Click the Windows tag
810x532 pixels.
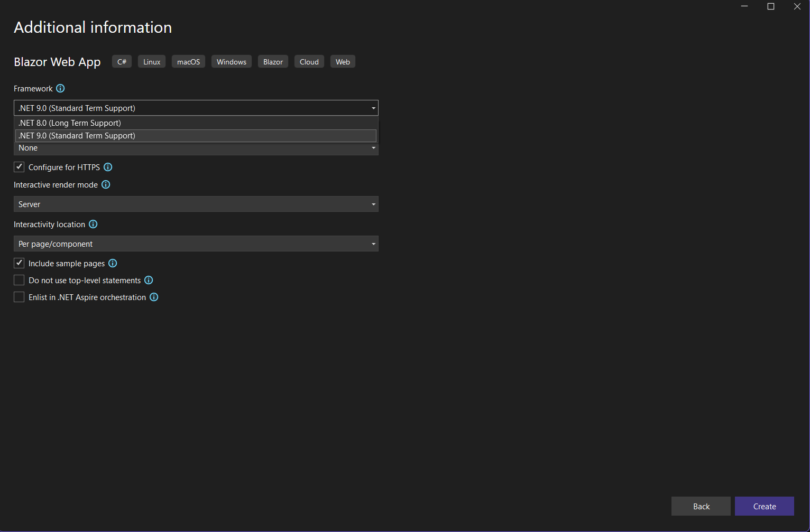[x=232, y=62]
